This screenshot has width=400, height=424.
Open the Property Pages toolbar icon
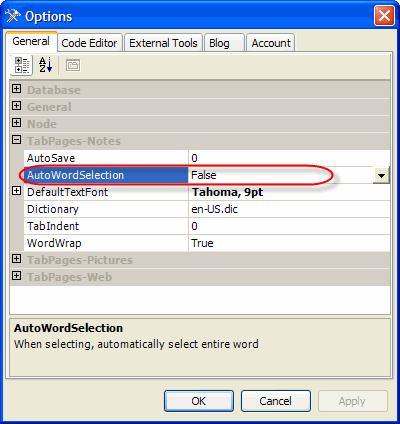(x=73, y=65)
